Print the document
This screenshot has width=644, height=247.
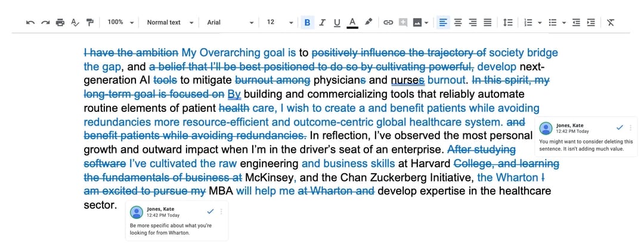(x=60, y=23)
